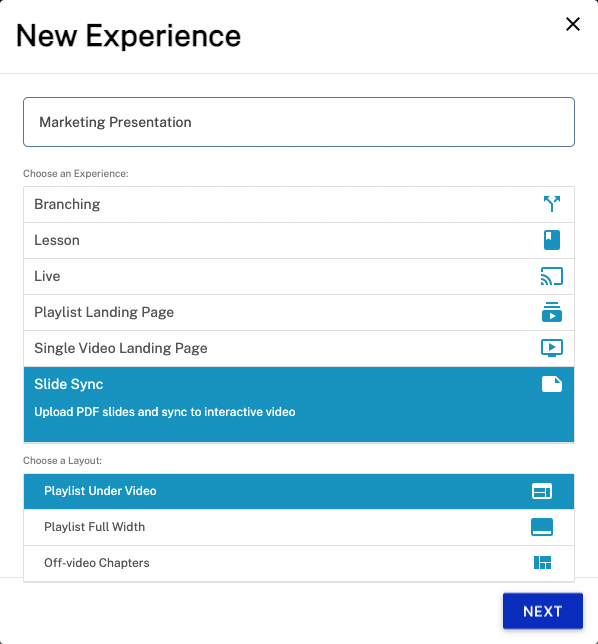Image resolution: width=598 pixels, height=644 pixels.
Task: Click the Branching fork arrows icon
Action: 552,204
